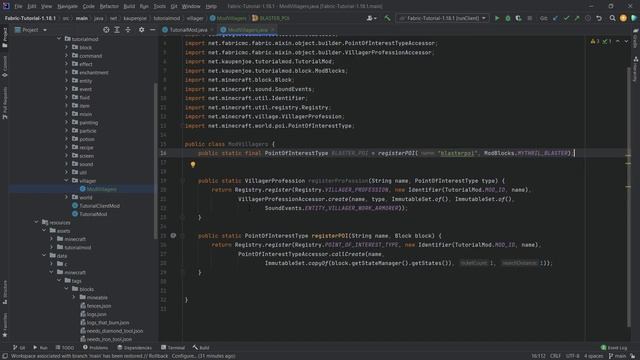Screen dimensions: 640x360
Task: Toggle the Commit tool window side tab
Action: click(x=4, y=67)
